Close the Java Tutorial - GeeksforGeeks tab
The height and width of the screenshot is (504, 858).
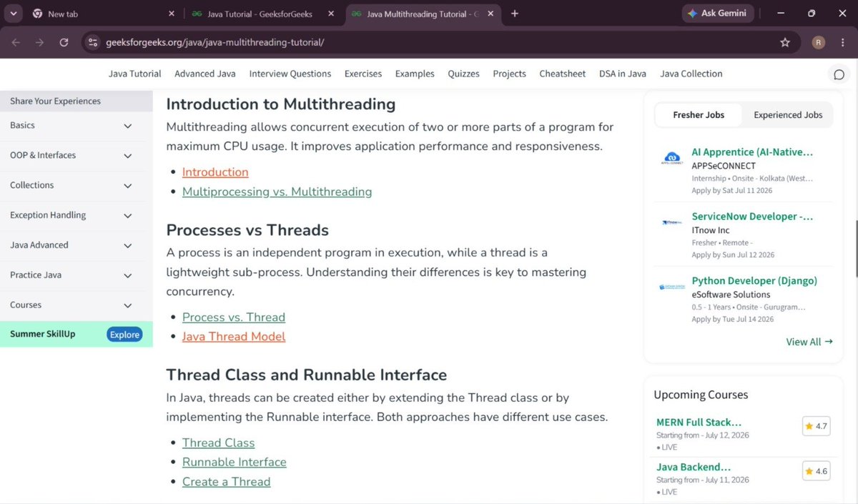330,14
